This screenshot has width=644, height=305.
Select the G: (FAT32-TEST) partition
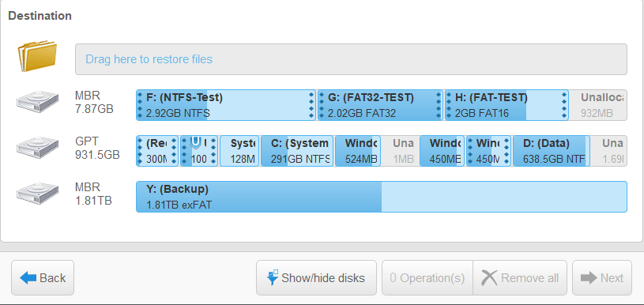[x=380, y=105]
